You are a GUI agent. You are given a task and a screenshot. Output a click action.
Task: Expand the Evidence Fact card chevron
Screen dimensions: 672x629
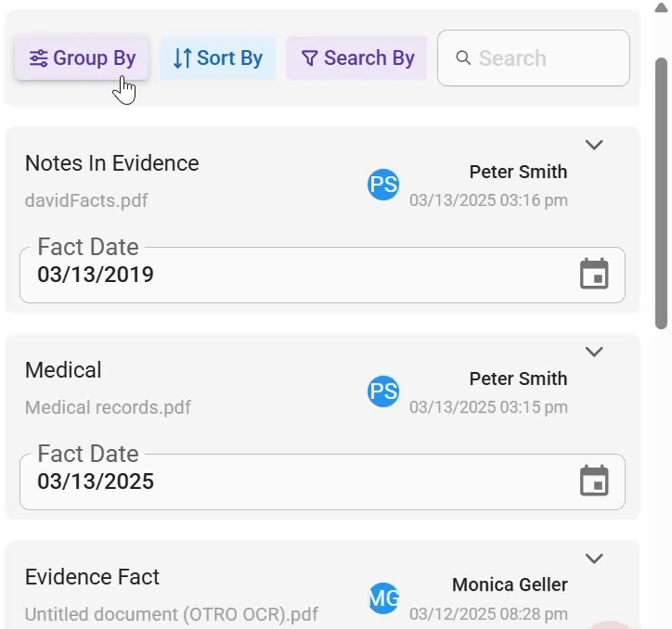click(x=594, y=558)
